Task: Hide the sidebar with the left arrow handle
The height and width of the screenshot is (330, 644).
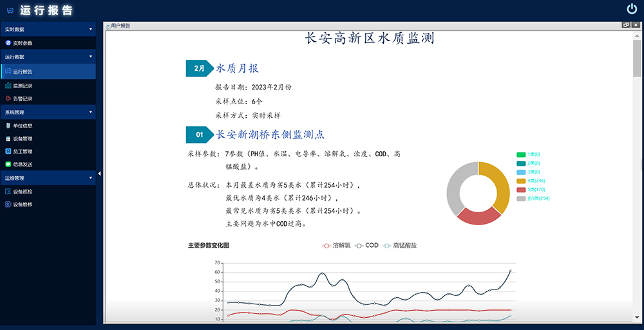Action: [99, 174]
